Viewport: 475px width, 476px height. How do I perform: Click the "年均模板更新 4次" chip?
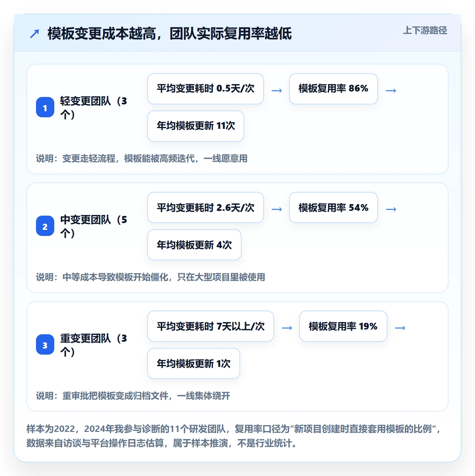(194, 245)
